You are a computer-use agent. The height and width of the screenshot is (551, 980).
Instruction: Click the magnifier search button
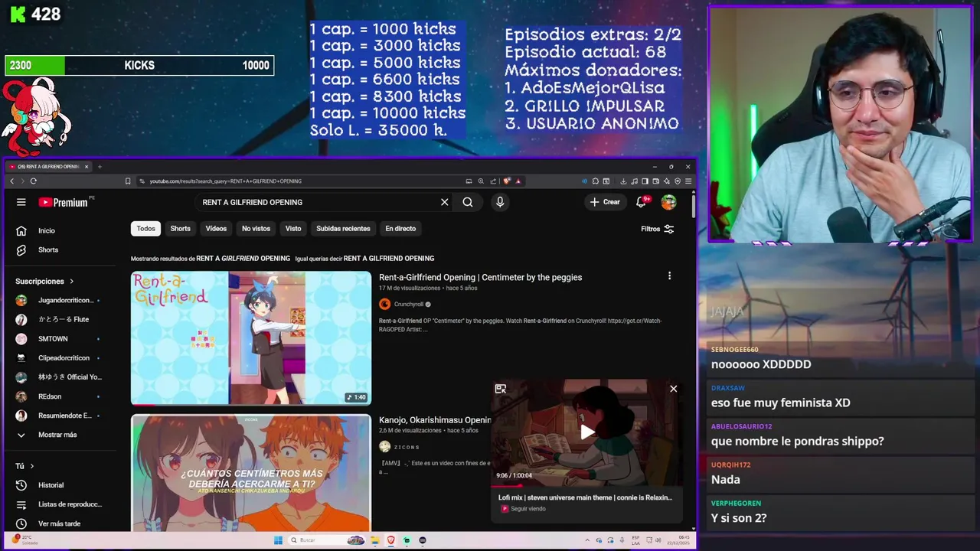click(468, 202)
